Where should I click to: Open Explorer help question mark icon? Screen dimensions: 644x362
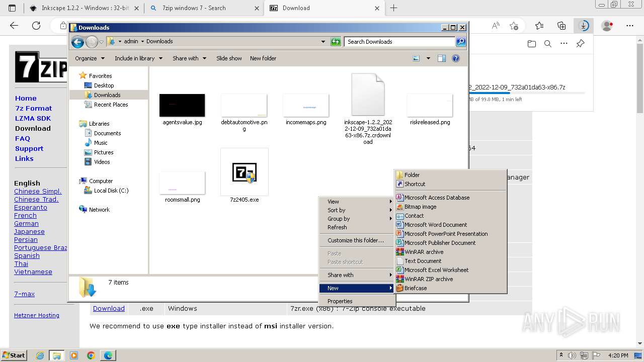456,58
